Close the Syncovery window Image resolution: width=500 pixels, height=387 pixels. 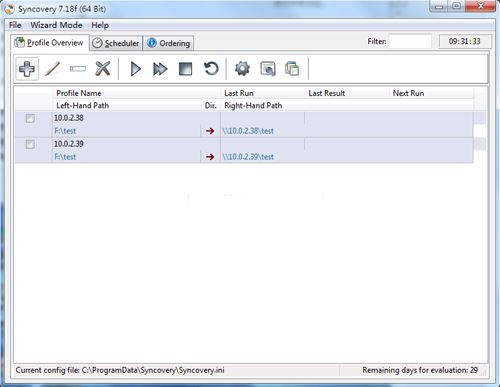480,6
